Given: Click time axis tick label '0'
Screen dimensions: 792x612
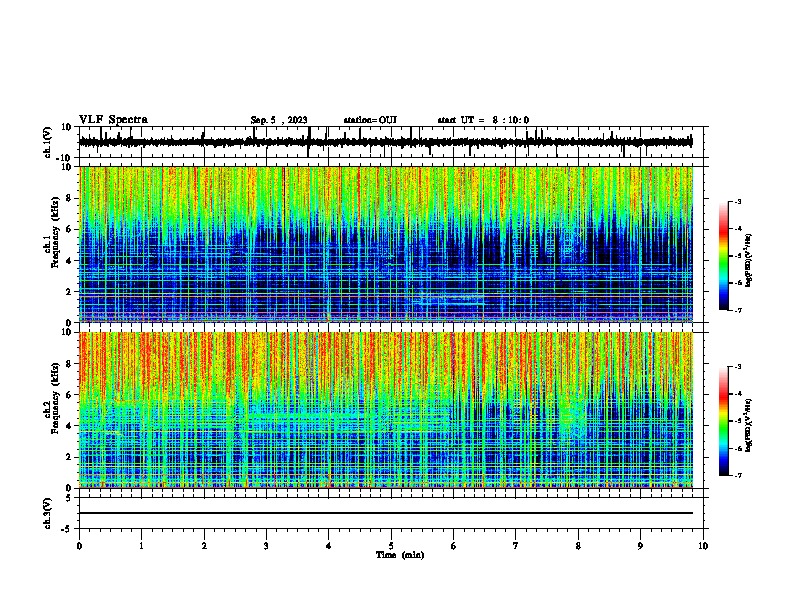Looking at the screenshot, I should 79,546.
